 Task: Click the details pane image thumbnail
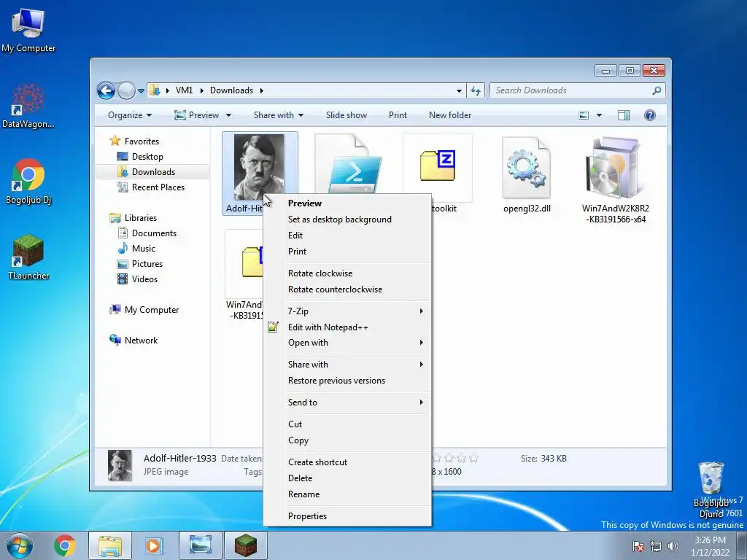tap(120, 465)
